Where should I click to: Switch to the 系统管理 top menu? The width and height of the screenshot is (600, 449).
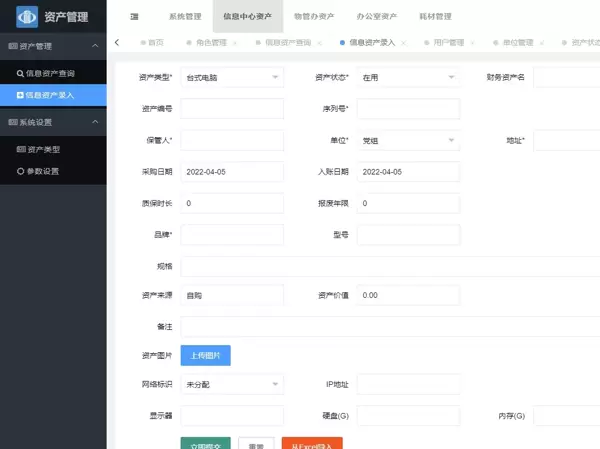point(185,17)
